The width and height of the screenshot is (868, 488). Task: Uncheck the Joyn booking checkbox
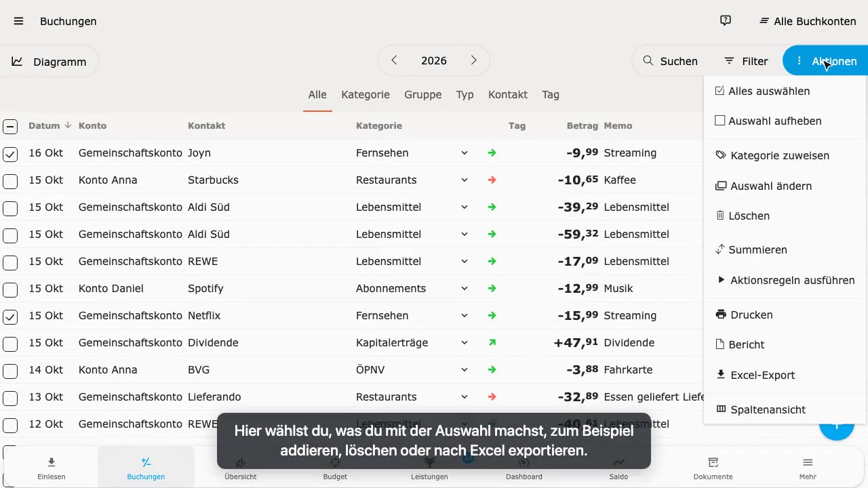click(x=10, y=154)
